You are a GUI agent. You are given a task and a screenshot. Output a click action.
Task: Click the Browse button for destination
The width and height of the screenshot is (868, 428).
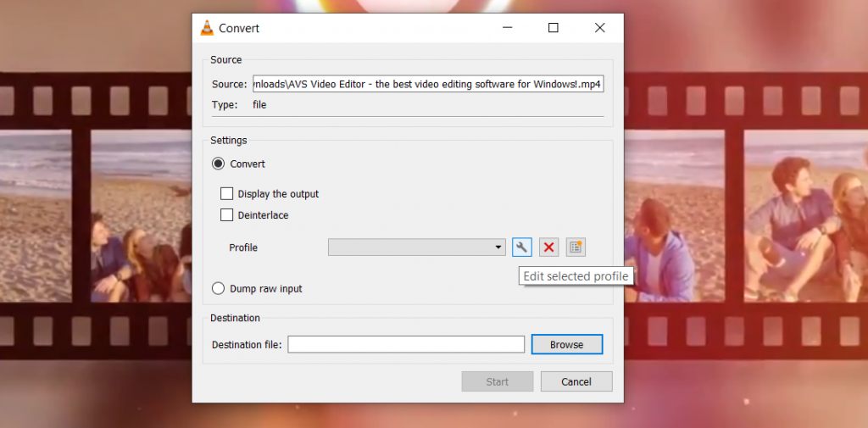coord(567,344)
